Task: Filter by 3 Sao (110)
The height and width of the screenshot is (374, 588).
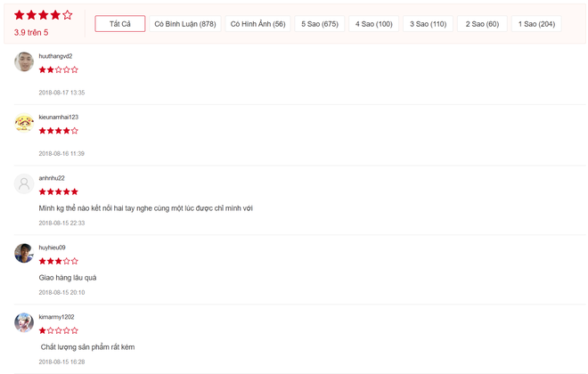Action: (x=428, y=24)
